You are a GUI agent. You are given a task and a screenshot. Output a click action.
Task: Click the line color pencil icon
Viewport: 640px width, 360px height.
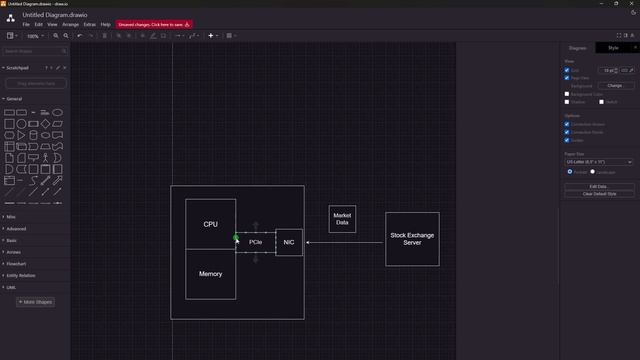click(153, 36)
